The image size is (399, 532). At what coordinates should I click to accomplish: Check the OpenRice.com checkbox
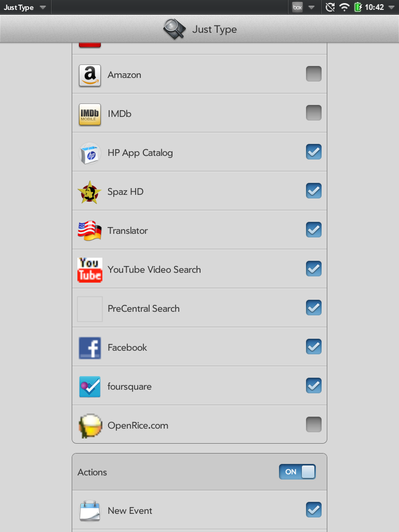click(x=313, y=424)
